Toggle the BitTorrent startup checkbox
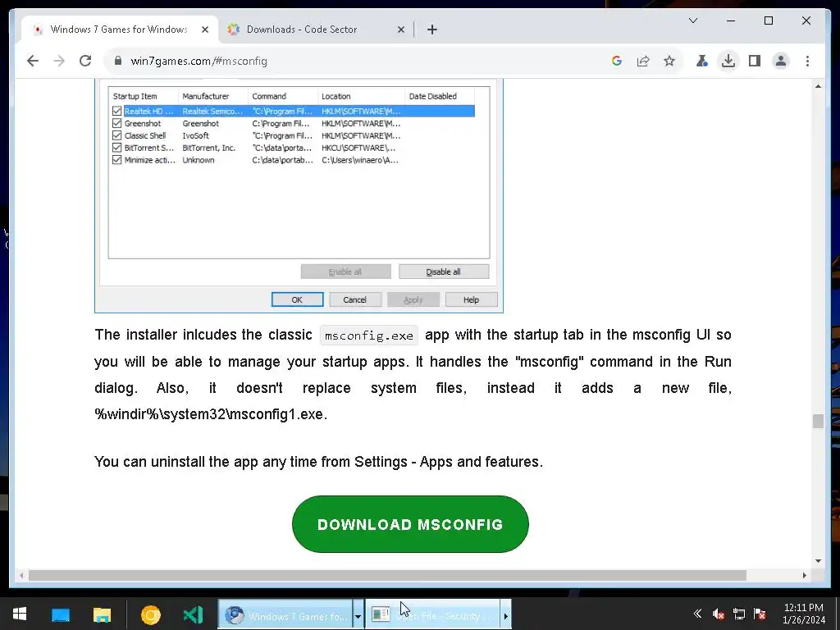This screenshot has height=630, width=840. (116, 148)
